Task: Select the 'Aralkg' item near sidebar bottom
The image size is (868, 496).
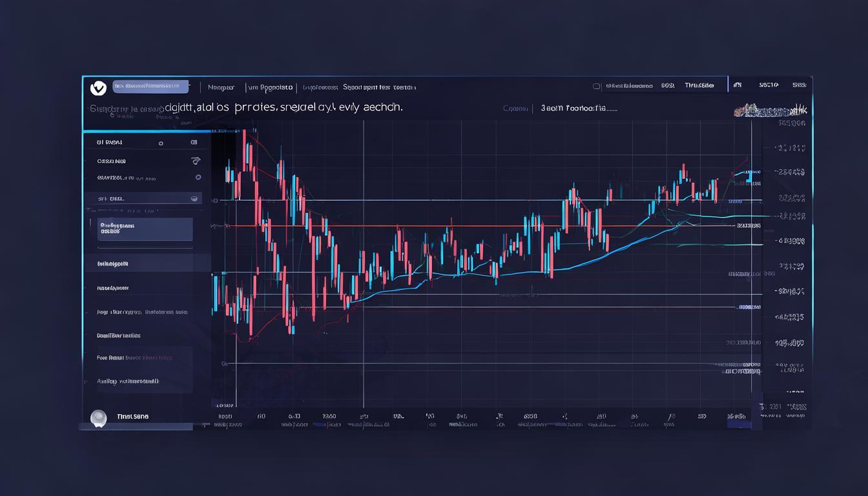Action: [x=128, y=381]
